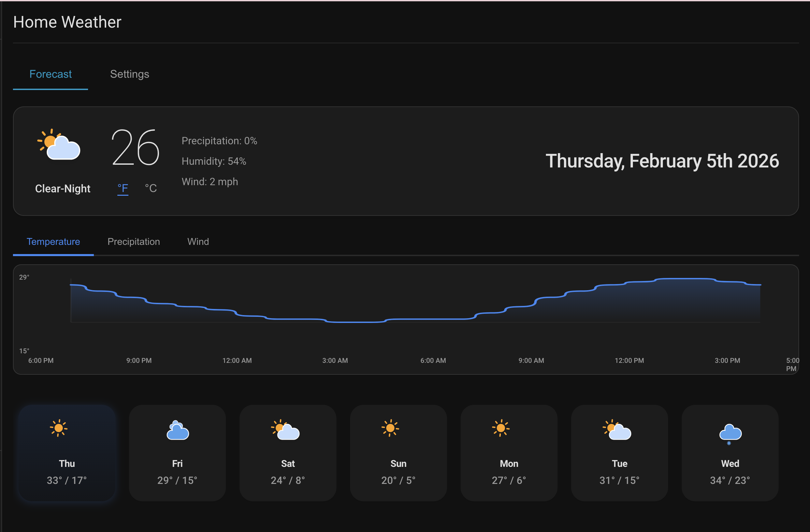Viewport: 810px width, 532px height.
Task: Show the Wind chart tab
Action: pyautogui.click(x=198, y=242)
